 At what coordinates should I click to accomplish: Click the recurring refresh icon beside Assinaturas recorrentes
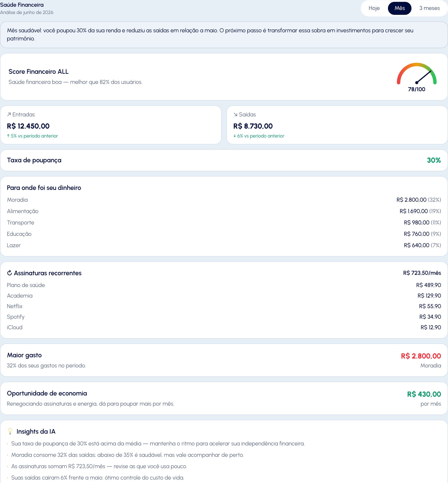tap(10, 273)
